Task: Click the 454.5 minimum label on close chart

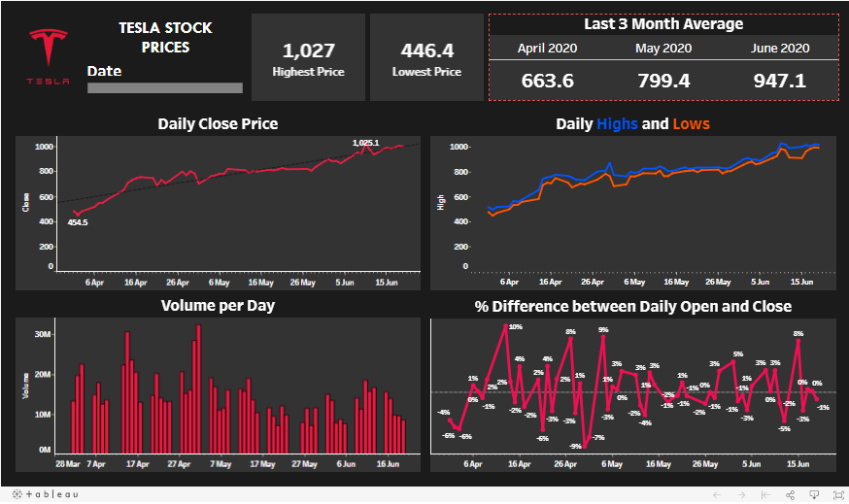Action: click(78, 222)
